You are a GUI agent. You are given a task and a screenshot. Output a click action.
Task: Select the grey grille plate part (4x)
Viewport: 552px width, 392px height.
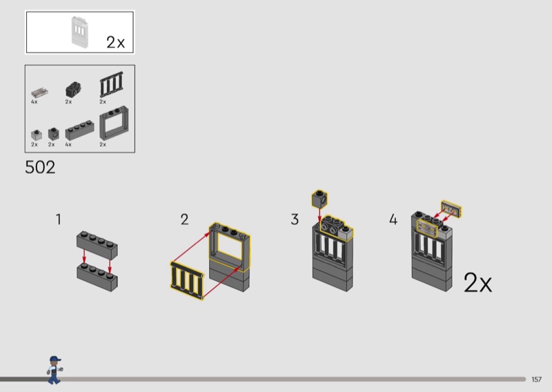coord(39,92)
